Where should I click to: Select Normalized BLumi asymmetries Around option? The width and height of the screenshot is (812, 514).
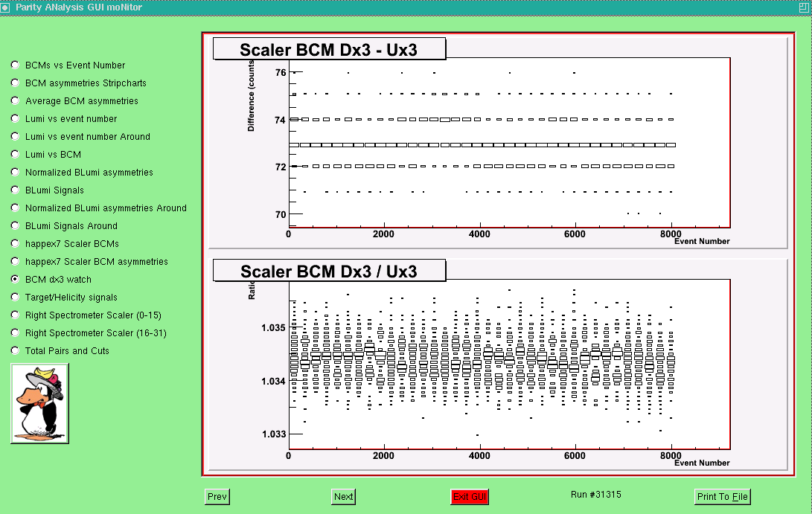(15, 208)
